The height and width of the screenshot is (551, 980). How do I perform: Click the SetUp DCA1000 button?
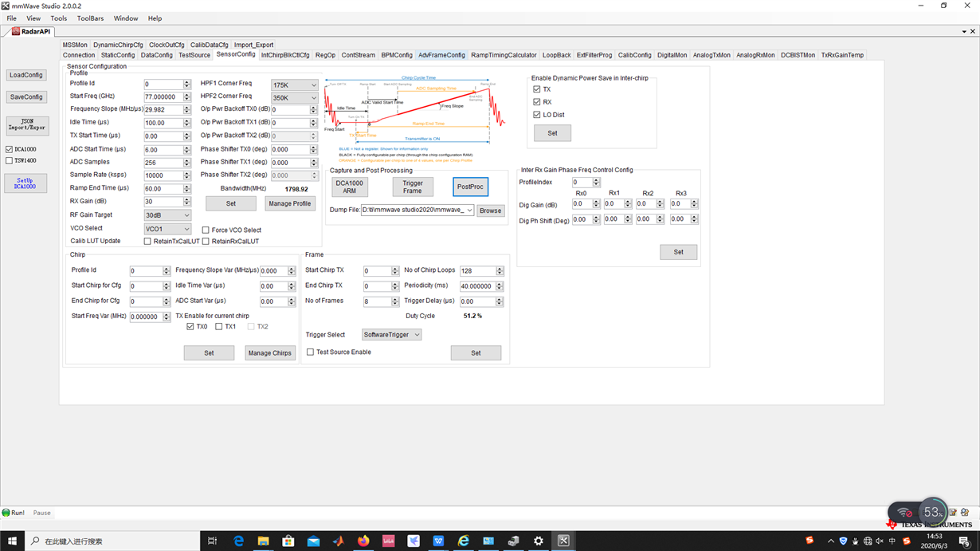click(26, 183)
